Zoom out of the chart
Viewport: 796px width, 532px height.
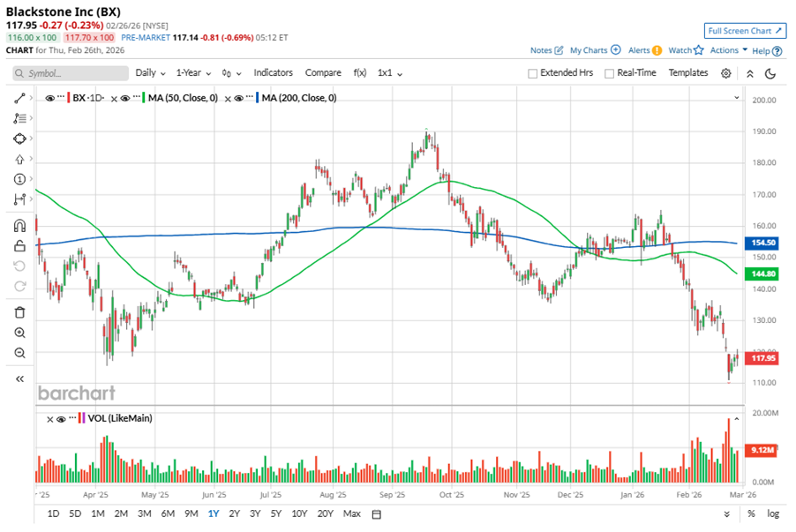19,353
